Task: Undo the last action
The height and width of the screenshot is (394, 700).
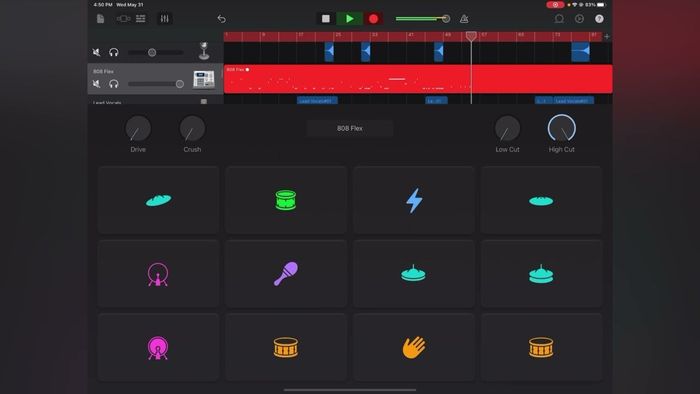Action: (221, 19)
